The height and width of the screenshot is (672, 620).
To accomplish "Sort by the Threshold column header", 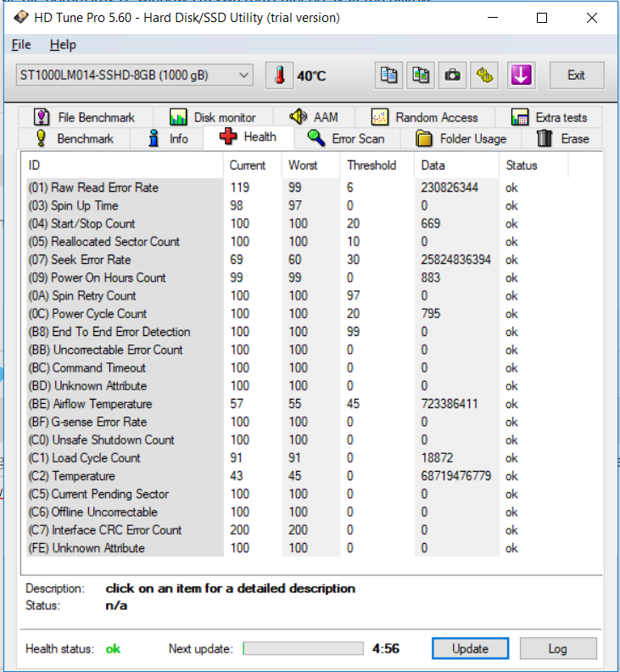I will [x=377, y=165].
